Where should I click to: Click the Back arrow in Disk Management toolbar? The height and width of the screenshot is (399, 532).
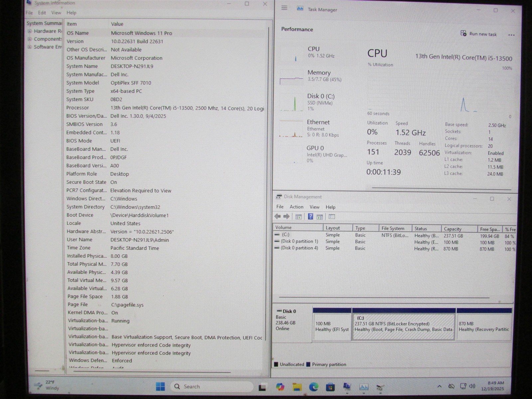277,217
